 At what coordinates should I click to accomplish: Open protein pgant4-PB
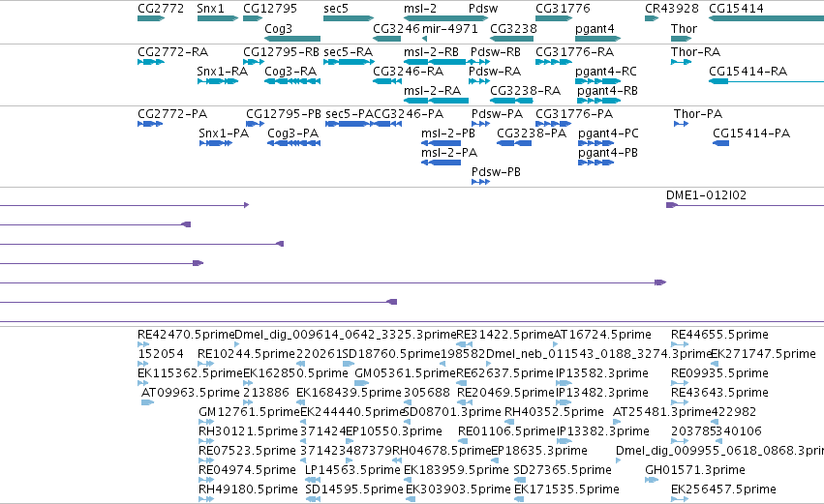coord(595,163)
